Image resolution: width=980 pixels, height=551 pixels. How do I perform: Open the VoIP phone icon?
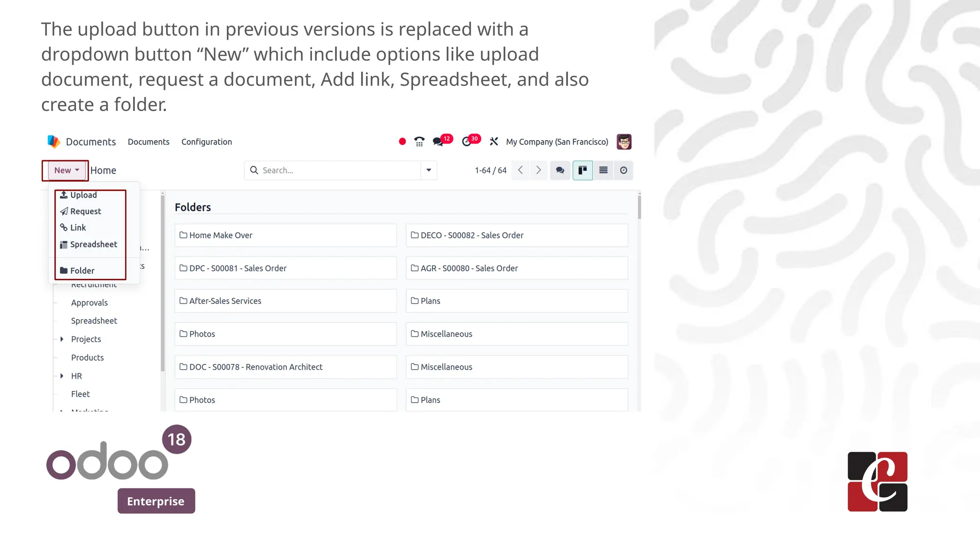419,142
